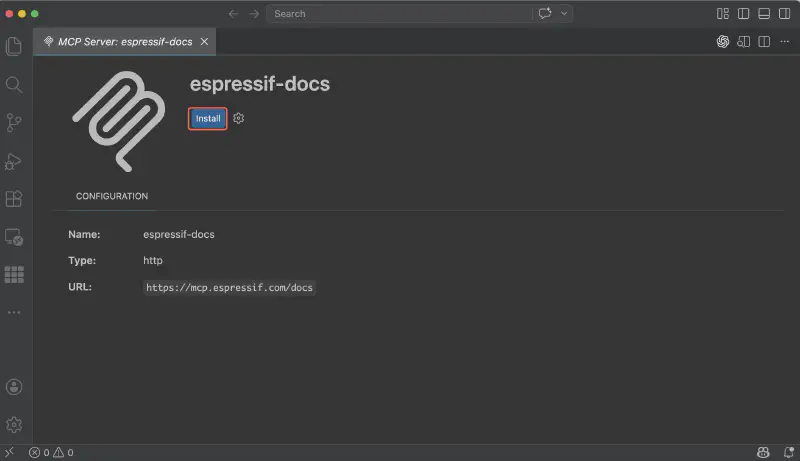Go forward with the navigation arrow
The width and height of the screenshot is (800, 461).
(x=254, y=14)
